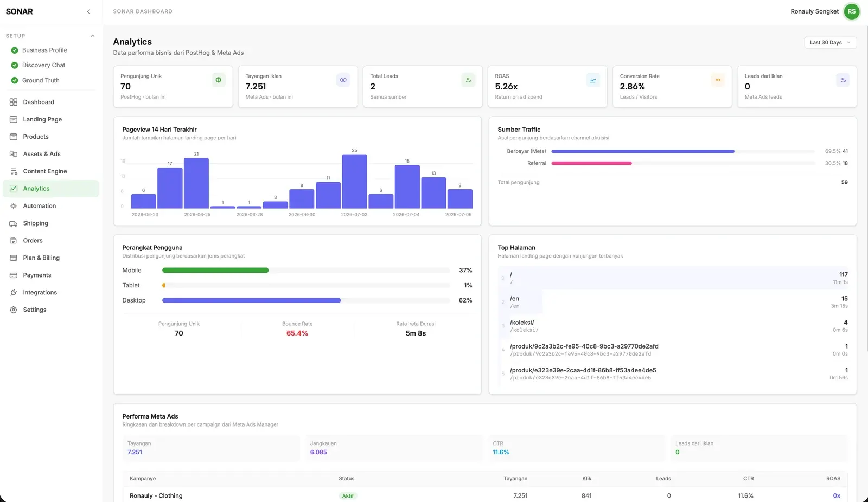Click the Berbayar (Meta) traffic bar
Viewport: 868px width, 502px height.
point(643,151)
